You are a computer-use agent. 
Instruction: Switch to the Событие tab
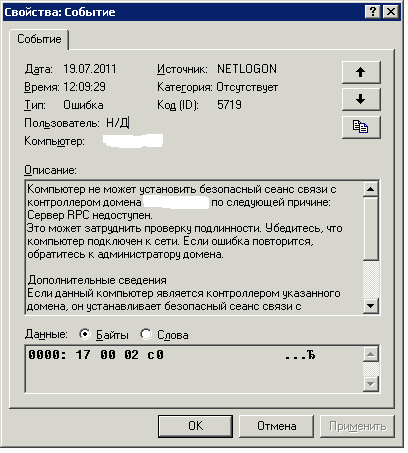click(40, 40)
